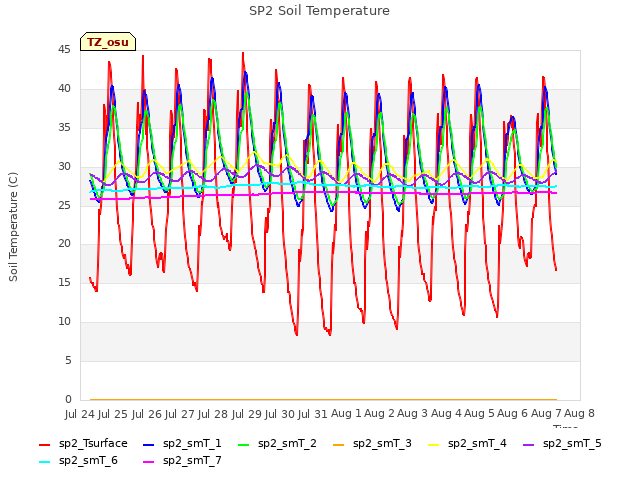This screenshot has width=640, height=480.
Task: Click the magenta sp2_smT_7 legend swatch
Action: click(149, 462)
